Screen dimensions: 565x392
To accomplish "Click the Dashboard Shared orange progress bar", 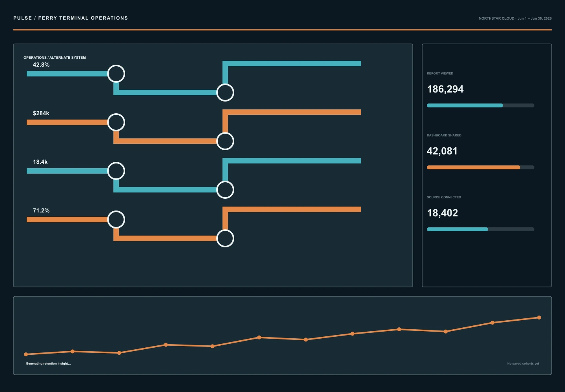I will pyautogui.click(x=481, y=167).
